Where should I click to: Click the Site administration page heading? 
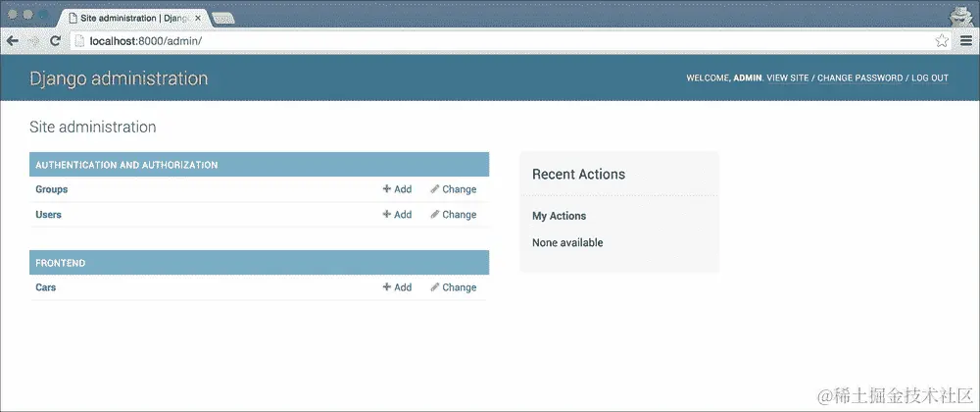coord(92,127)
